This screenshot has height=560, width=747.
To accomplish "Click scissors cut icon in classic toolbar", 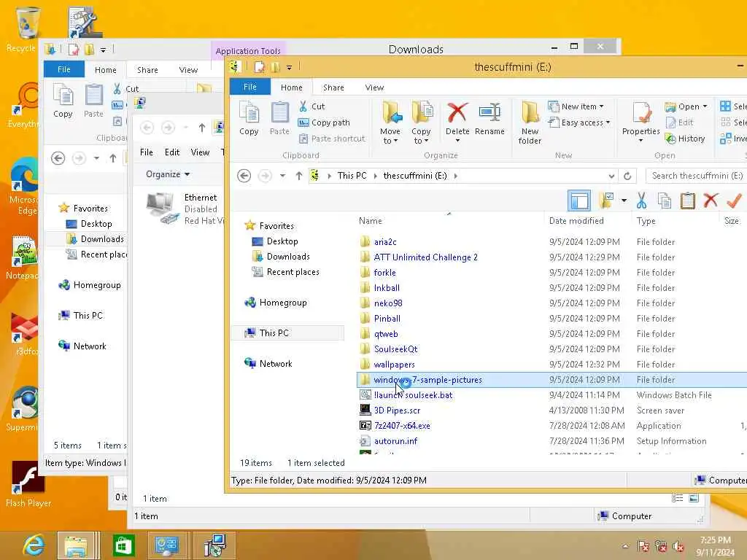I will [642, 201].
